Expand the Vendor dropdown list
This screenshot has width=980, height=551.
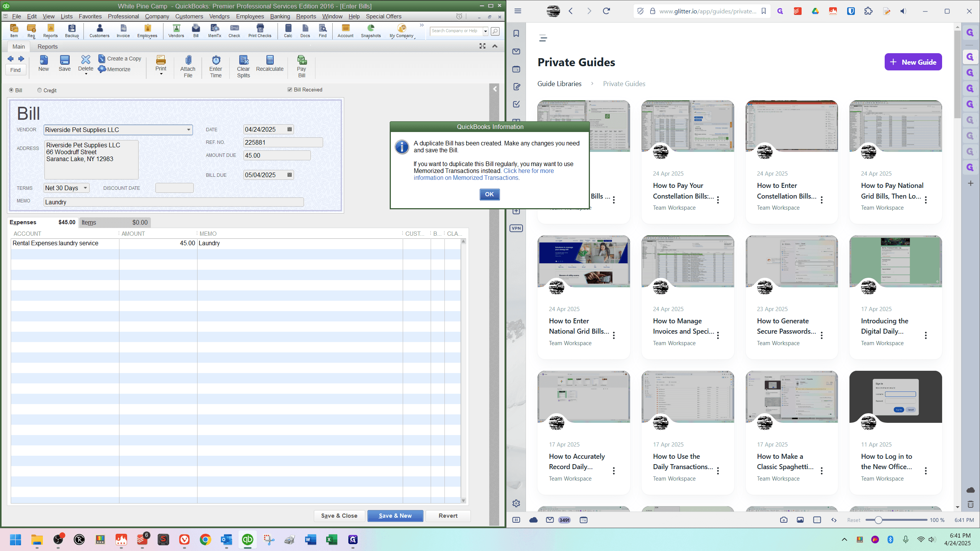click(189, 130)
